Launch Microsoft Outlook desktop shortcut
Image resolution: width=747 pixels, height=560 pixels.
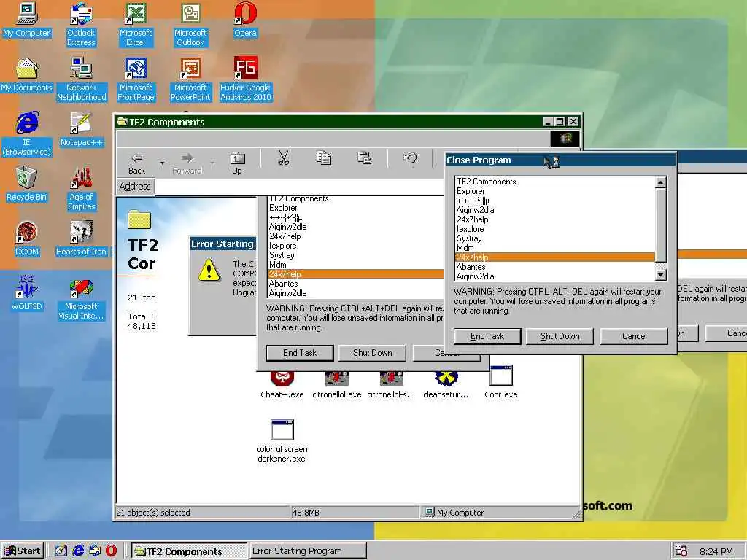pos(190,25)
